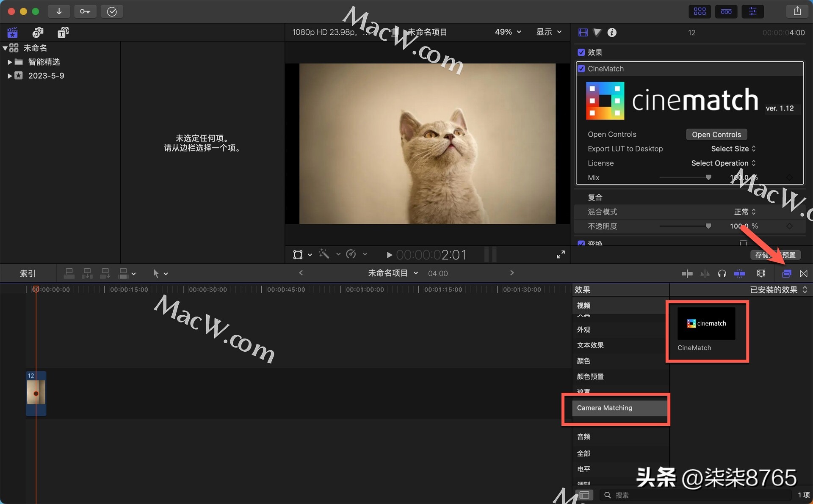Toggle the 变换 checkbox
This screenshot has height=504, width=813.
(581, 243)
